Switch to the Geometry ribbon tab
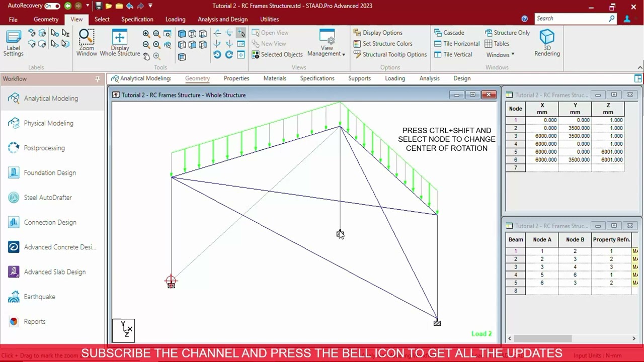 point(46,19)
